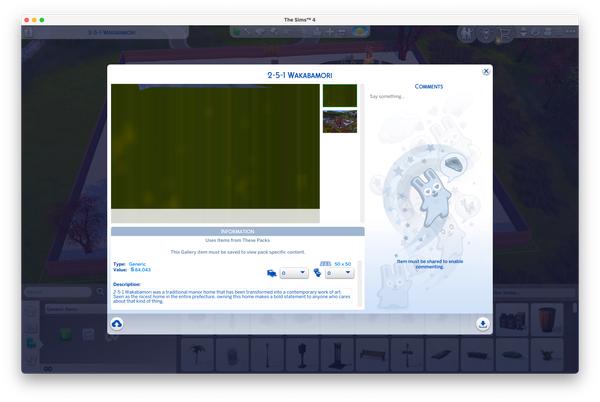Choose the Sledgehammer tool in build toolbar
Screen dimensions: 600x402
pos(274,32)
